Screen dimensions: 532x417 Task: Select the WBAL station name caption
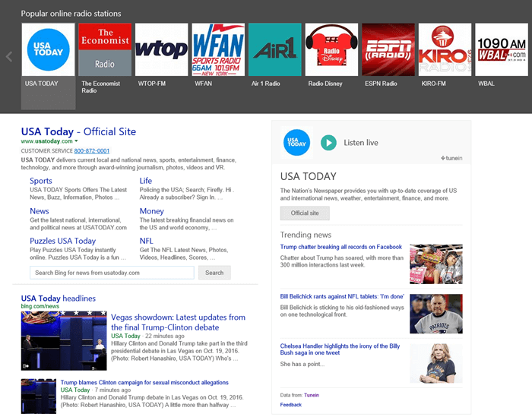coord(486,84)
